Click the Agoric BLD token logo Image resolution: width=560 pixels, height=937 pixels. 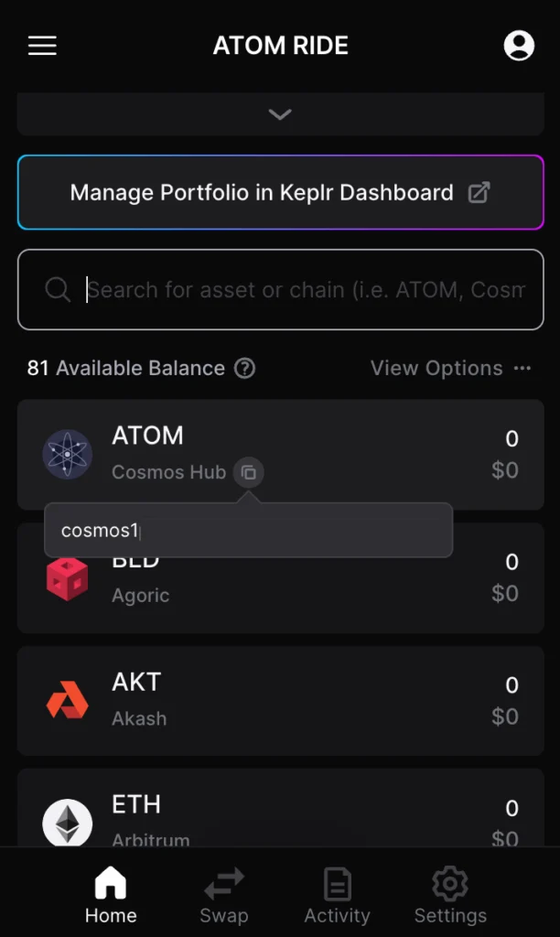point(68,578)
